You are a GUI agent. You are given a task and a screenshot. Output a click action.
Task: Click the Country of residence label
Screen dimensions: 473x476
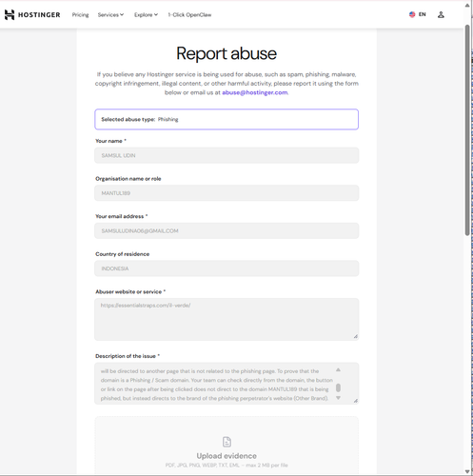coord(122,254)
